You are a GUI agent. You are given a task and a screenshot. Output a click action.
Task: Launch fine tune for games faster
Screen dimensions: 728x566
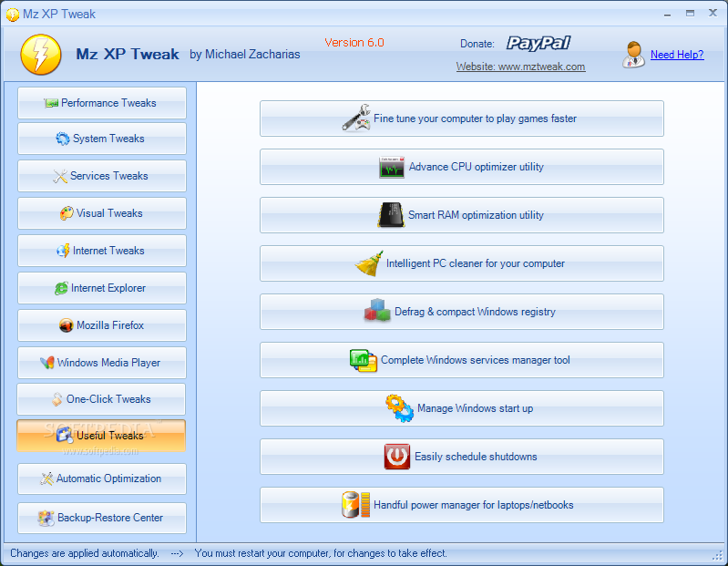462,118
